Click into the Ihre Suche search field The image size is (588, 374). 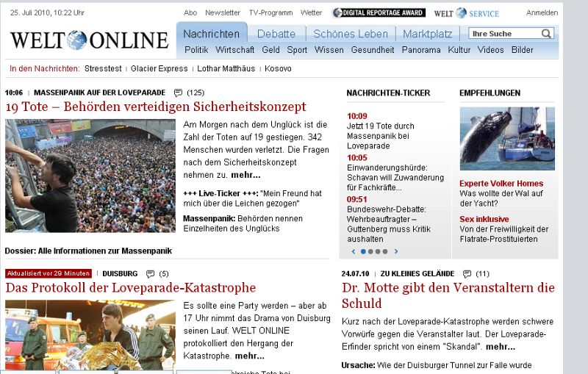tap(504, 34)
